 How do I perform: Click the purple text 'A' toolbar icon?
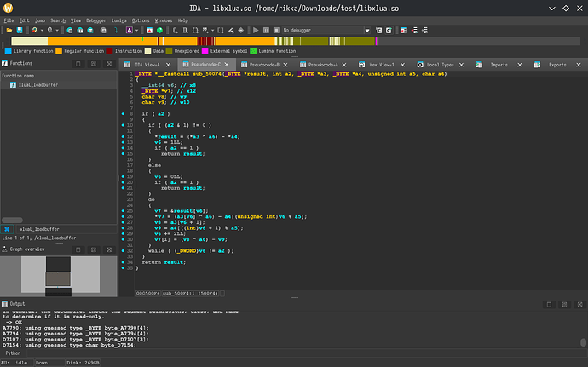point(128,30)
